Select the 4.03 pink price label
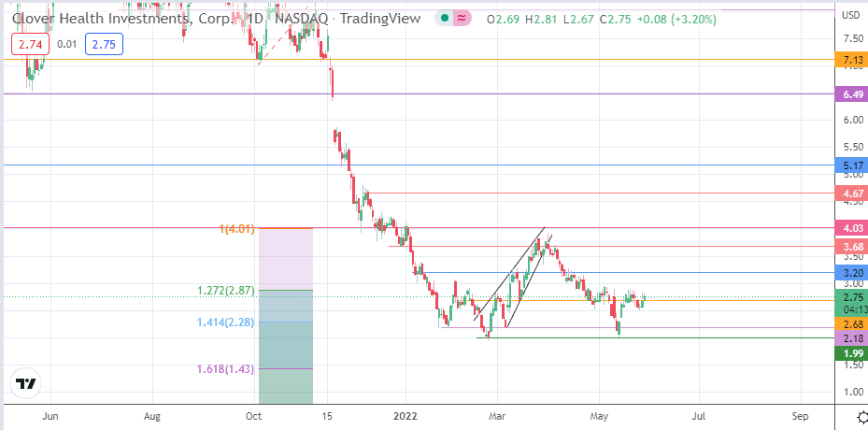Screen dimensions: 868x430 tap(850, 228)
